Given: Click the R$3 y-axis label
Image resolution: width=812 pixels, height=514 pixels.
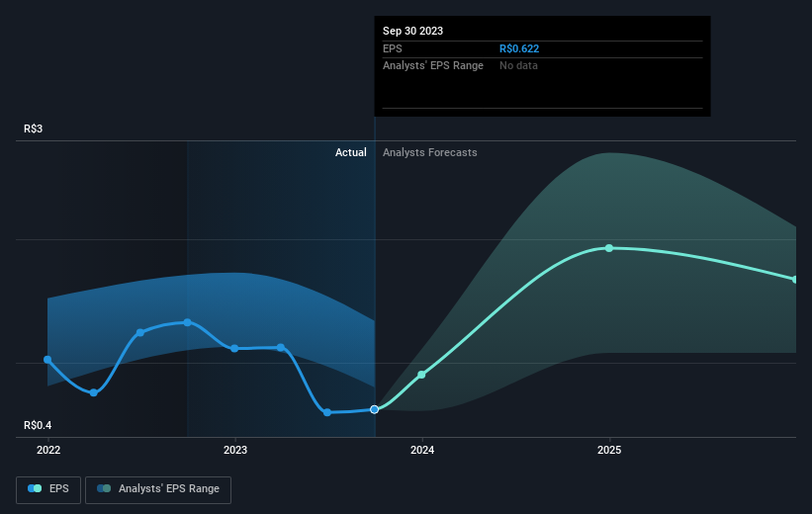Looking at the screenshot, I should click(34, 128).
